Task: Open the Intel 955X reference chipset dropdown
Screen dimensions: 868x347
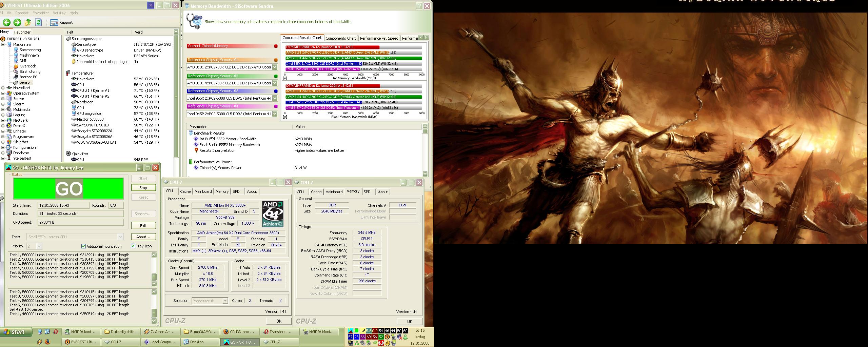Action: [275, 98]
